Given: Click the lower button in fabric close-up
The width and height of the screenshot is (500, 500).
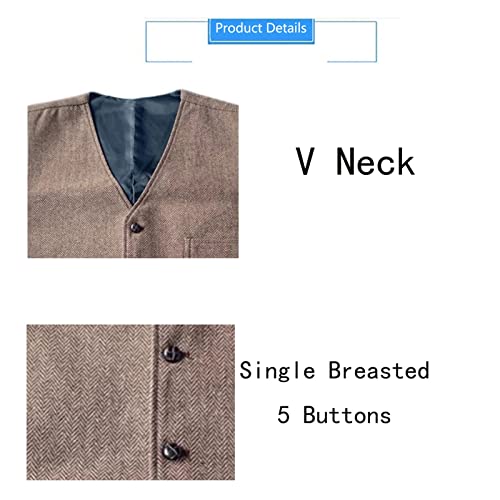Looking at the screenshot, I should point(172,452).
